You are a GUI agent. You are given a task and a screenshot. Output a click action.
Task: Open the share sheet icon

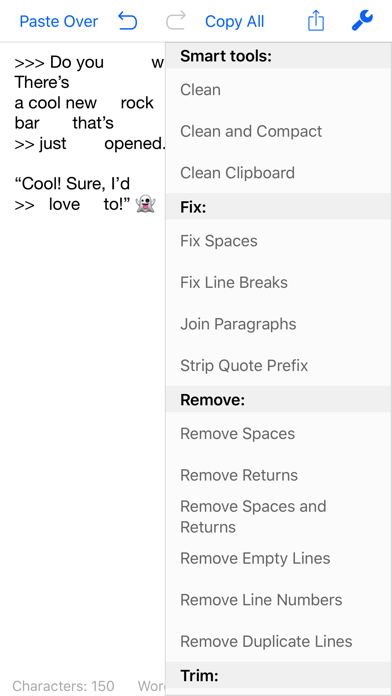click(316, 21)
